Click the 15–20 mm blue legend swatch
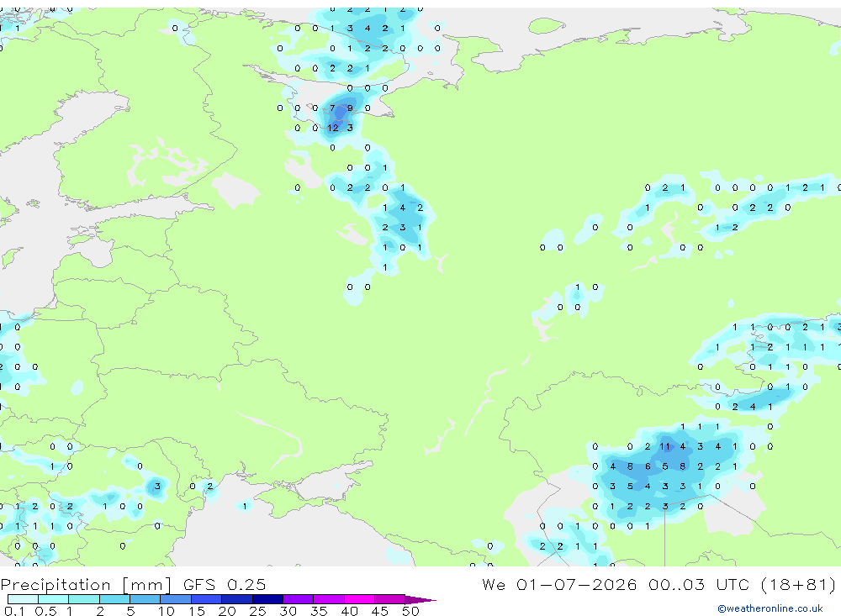This screenshot has width=841, height=616. coord(207,599)
